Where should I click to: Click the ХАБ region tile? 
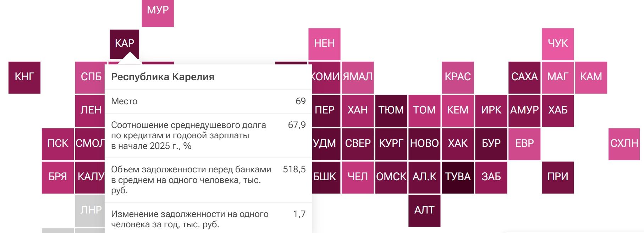coord(557,111)
